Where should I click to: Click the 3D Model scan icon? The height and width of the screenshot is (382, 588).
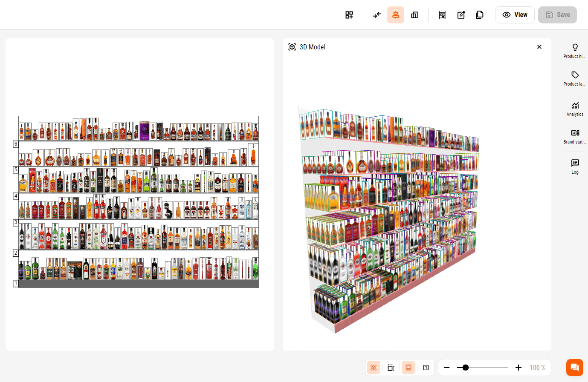(292, 47)
